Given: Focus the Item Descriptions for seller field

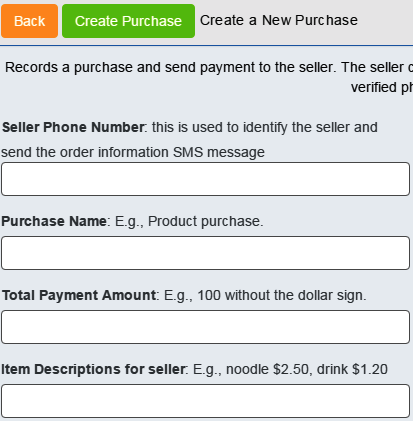Looking at the screenshot, I should click(x=206, y=401).
